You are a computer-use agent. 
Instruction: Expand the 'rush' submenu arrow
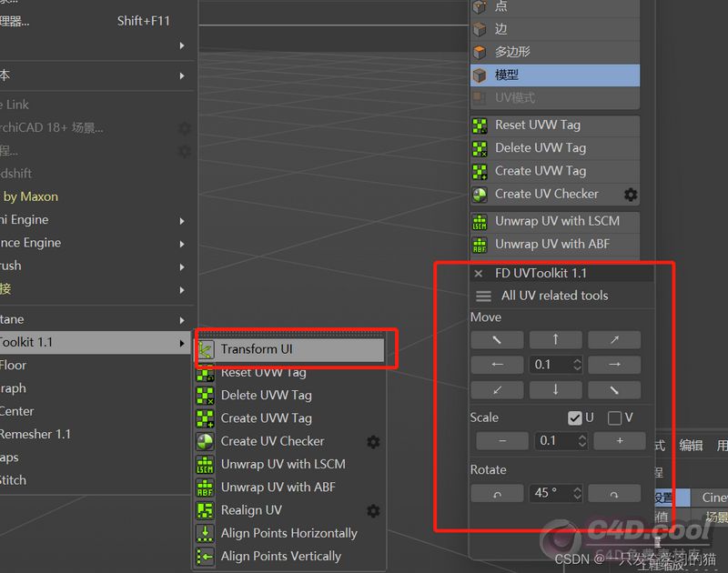[181, 266]
